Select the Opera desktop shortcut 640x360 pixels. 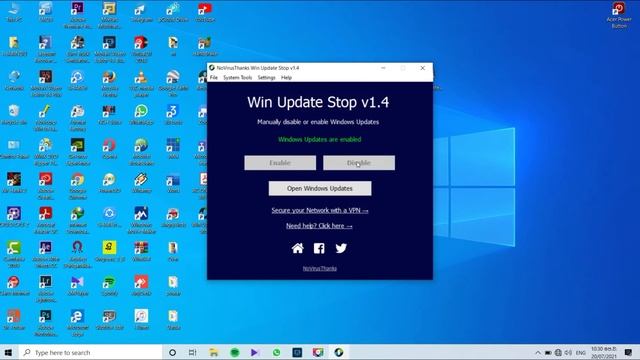click(109, 149)
